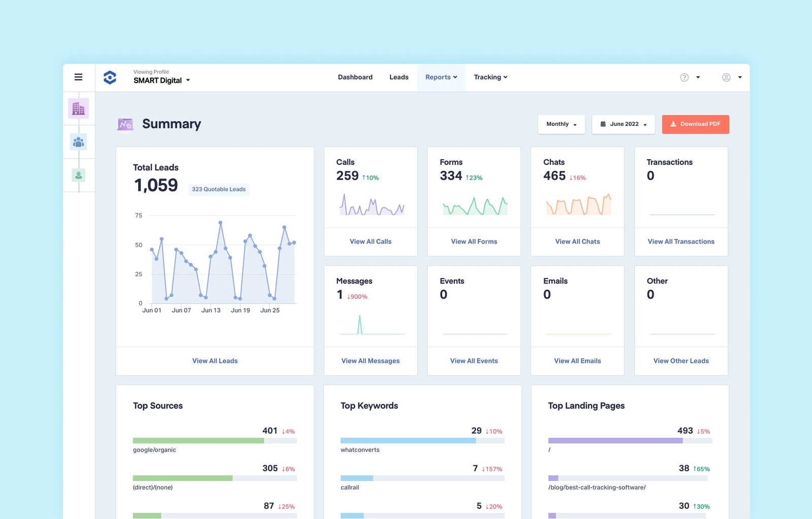Click the Summary report icon
Image resolution: width=812 pixels, height=519 pixels.
(125, 124)
